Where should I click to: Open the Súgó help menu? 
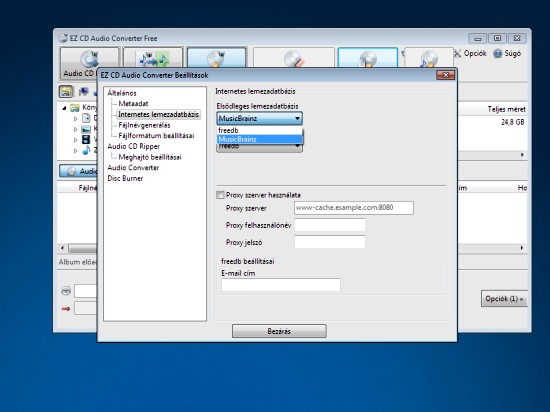click(x=507, y=53)
